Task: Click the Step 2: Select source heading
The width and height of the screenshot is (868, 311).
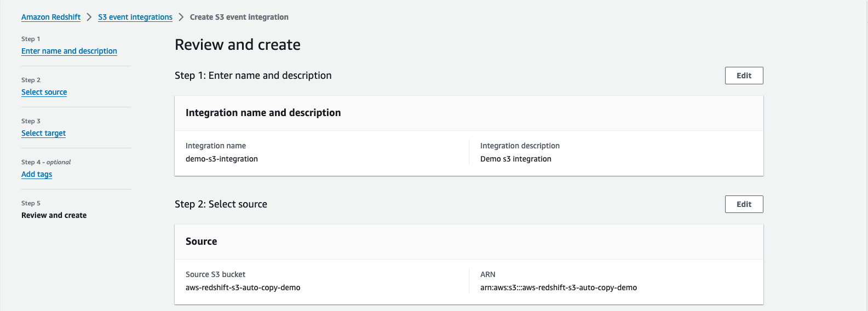Action: point(221,204)
